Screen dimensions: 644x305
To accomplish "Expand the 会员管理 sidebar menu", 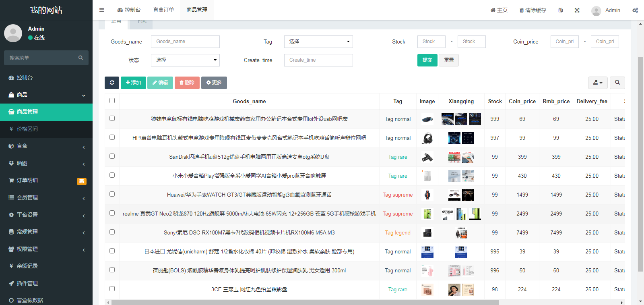I will point(46,197).
